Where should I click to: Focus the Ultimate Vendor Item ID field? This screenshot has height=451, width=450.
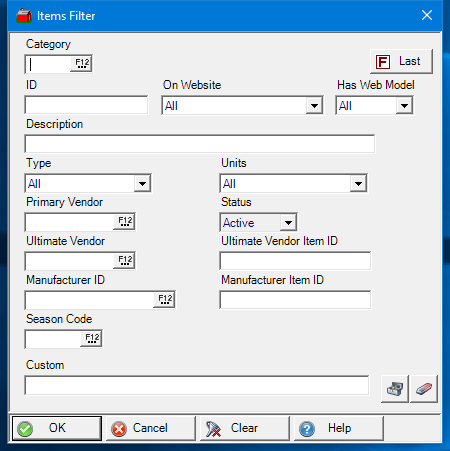point(295,261)
